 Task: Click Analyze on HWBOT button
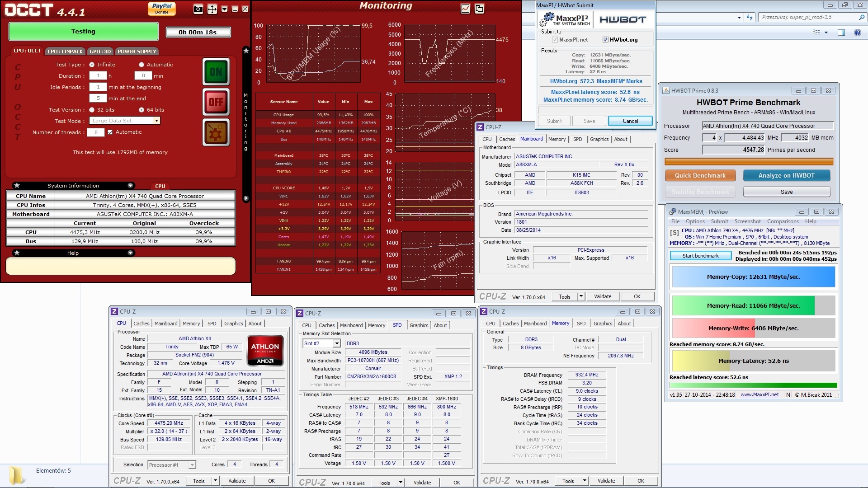pos(786,175)
